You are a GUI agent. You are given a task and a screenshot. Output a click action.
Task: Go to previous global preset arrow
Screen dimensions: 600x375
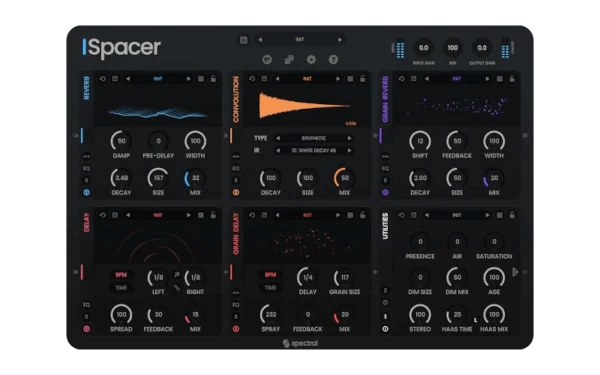[x=260, y=40]
